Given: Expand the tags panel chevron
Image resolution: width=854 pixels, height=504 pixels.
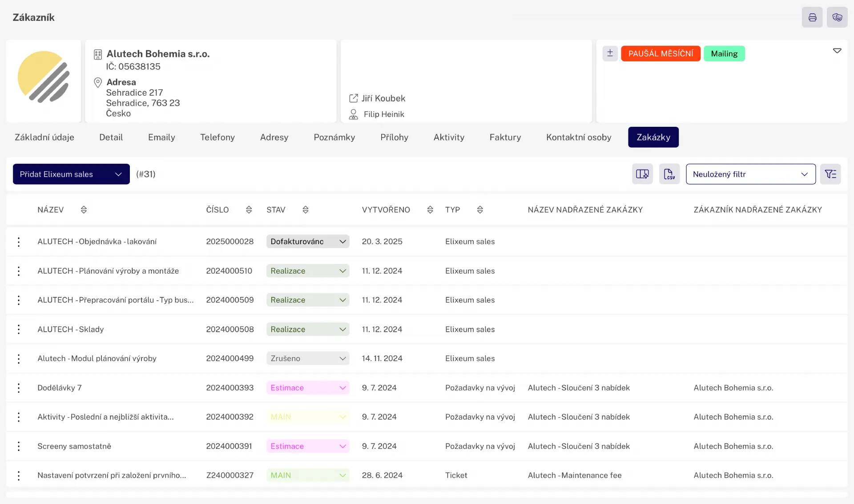Looking at the screenshot, I should click(837, 51).
